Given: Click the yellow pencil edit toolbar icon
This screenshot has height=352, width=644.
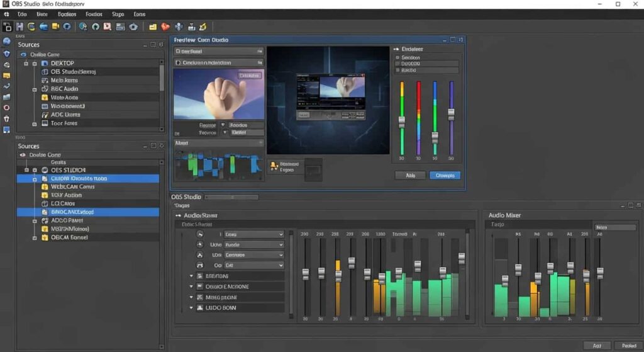Looking at the screenshot, I should point(203,26).
